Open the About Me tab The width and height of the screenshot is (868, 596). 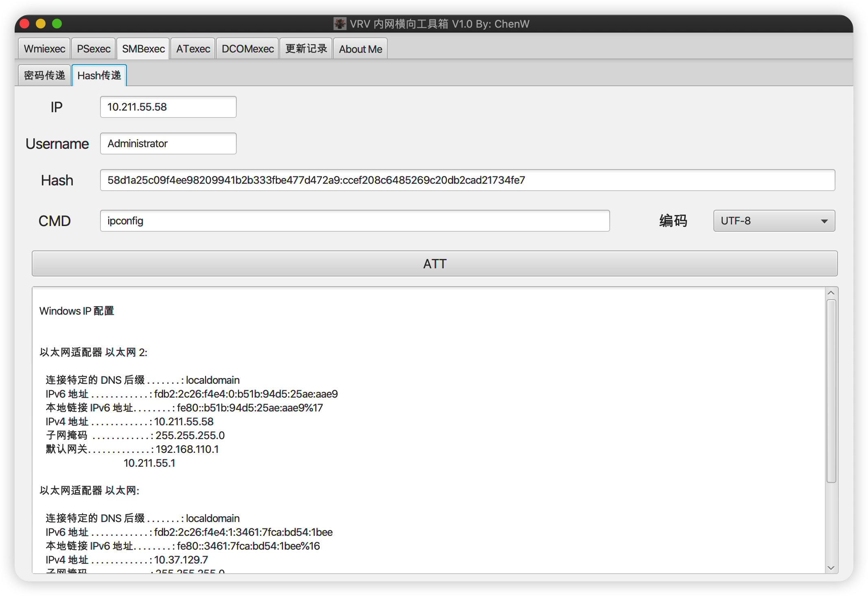[x=360, y=49]
